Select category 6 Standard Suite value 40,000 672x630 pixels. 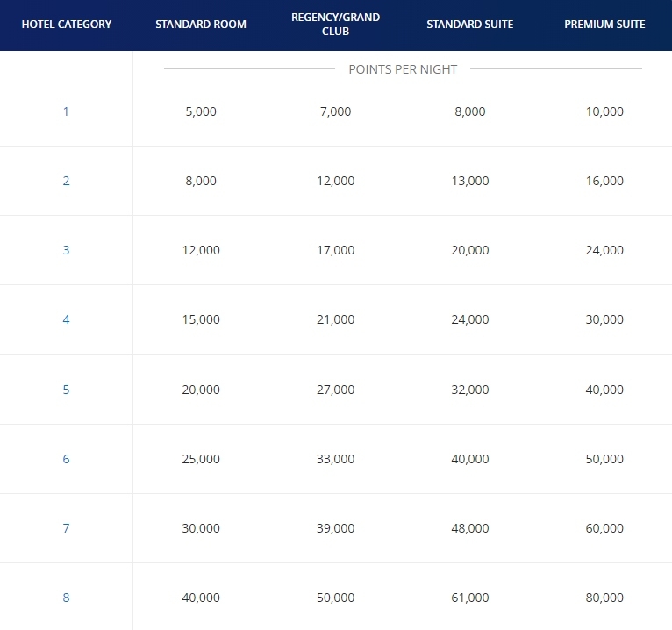point(470,459)
